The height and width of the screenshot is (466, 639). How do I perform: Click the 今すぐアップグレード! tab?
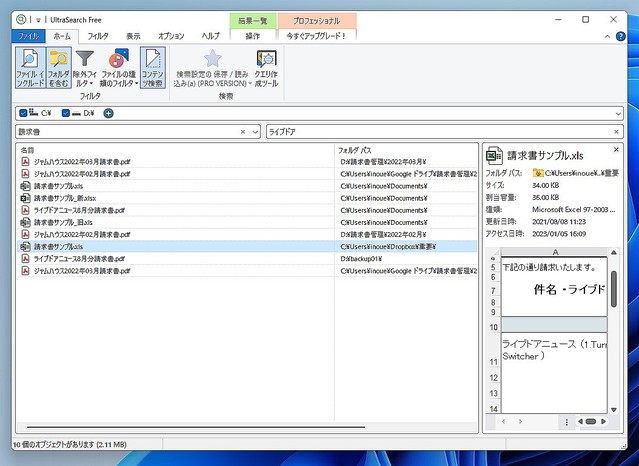point(316,36)
